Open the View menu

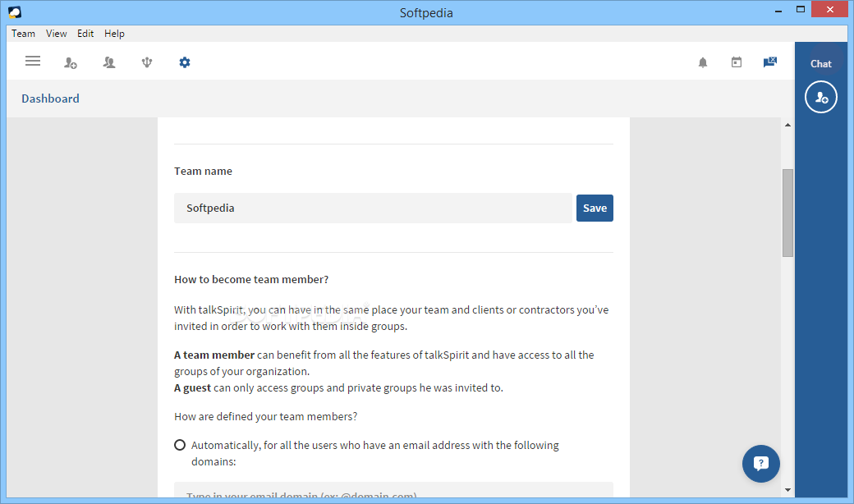pos(56,34)
